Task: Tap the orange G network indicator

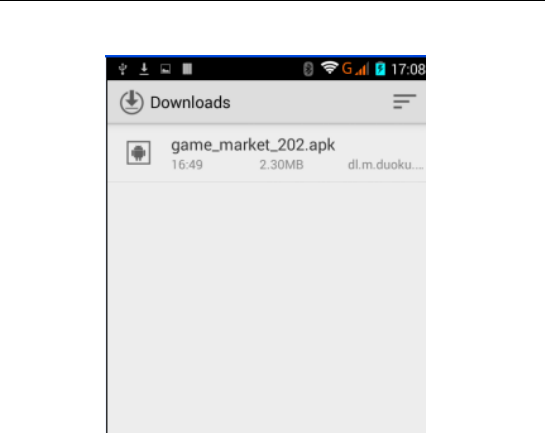Action: (x=347, y=68)
